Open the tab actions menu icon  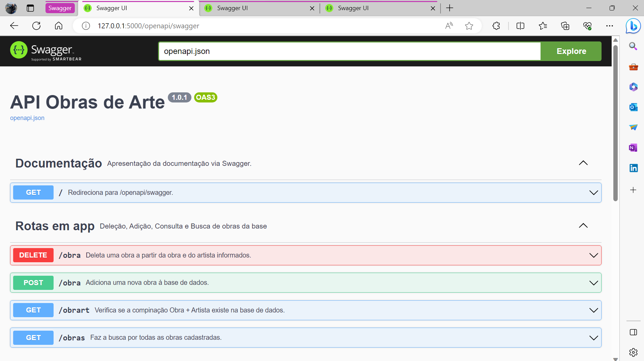click(x=30, y=8)
